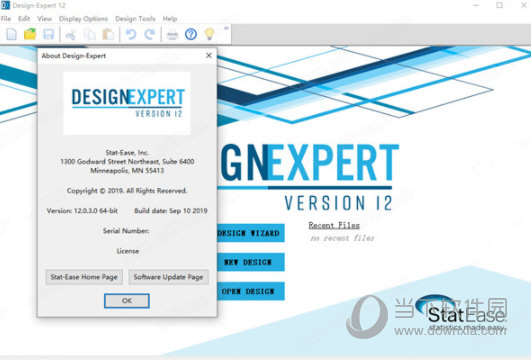
Task: Open the File menu
Action: click(6, 19)
